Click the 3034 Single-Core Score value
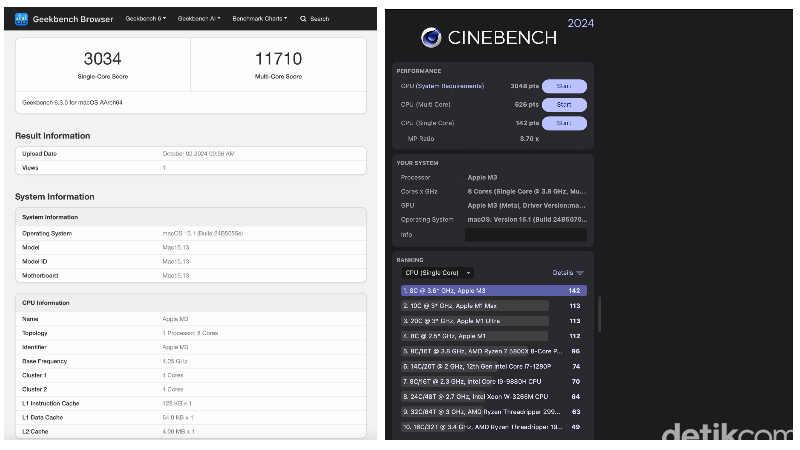This screenshot has height=450, width=800. point(103,59)
